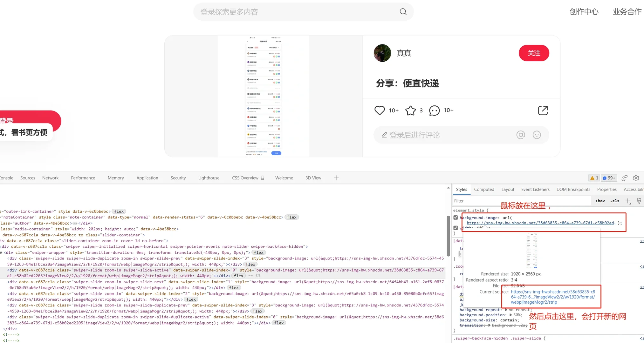Click the 关注 follow button
Image resolution: width=644 pixels, height=343 pixels.
coord(534,53)
